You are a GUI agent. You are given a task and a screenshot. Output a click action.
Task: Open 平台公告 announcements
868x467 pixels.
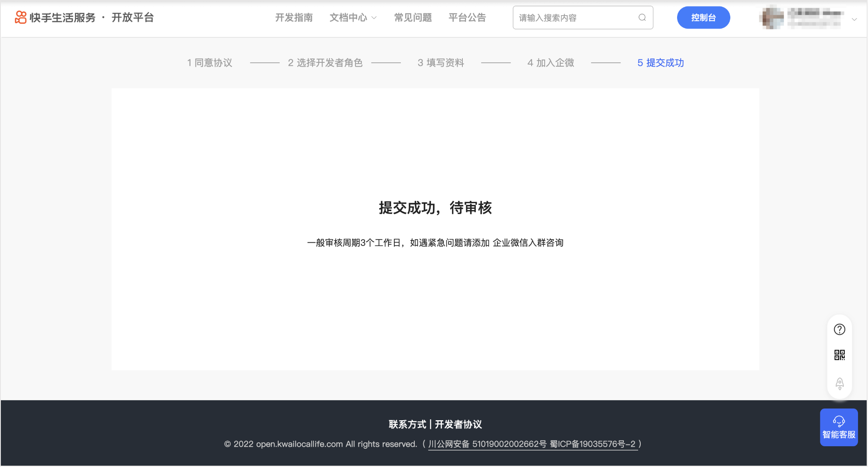coord(467,18)
